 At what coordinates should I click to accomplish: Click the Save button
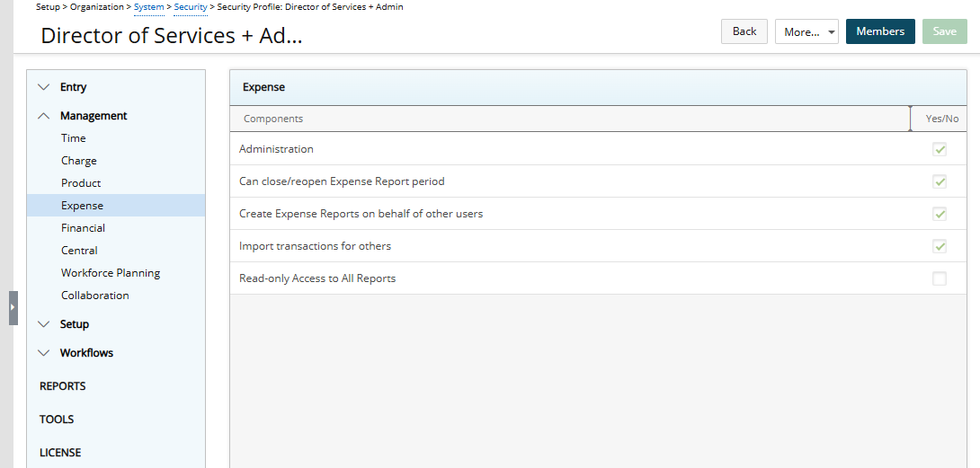click(x=944, y=31)
